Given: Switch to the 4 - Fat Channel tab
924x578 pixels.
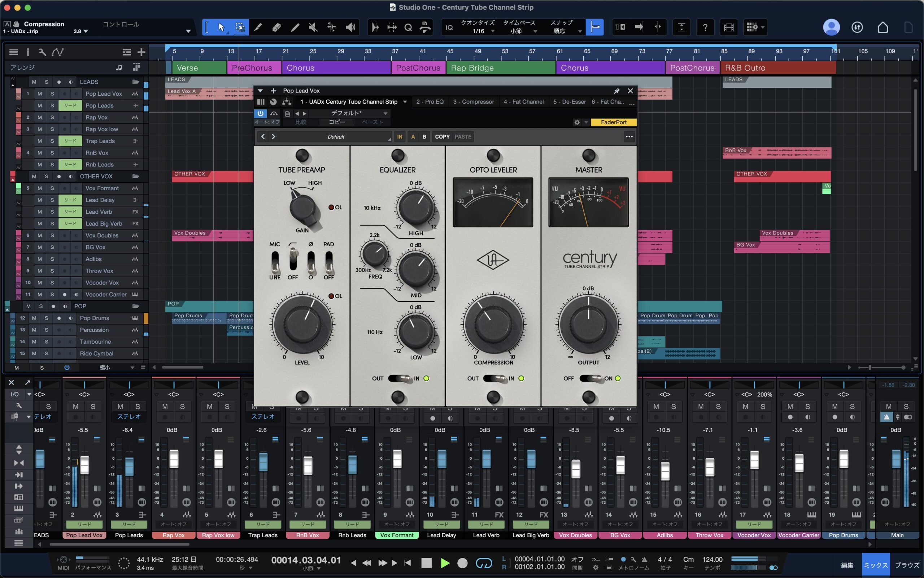Looking at the screenshot, I should [523, 102].
